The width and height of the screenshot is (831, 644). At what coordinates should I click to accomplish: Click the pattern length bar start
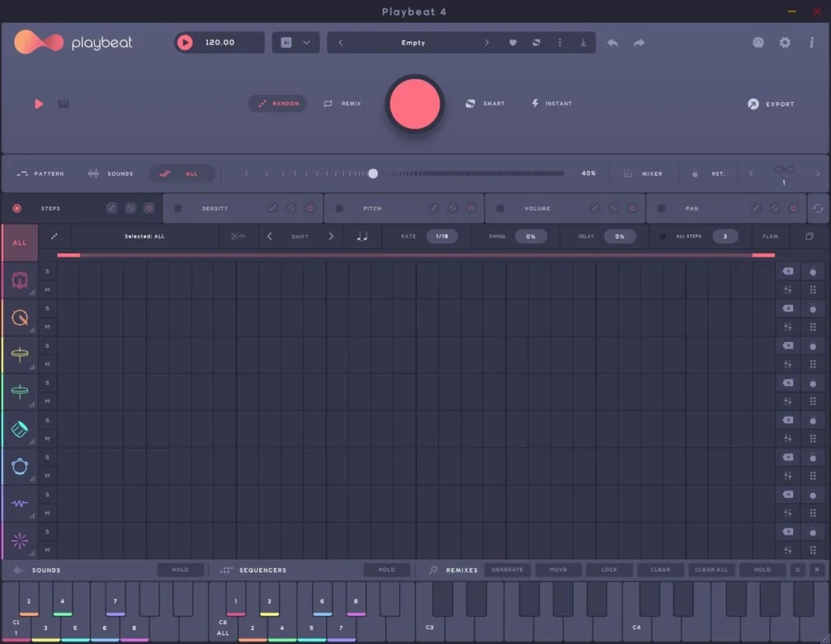68,255
